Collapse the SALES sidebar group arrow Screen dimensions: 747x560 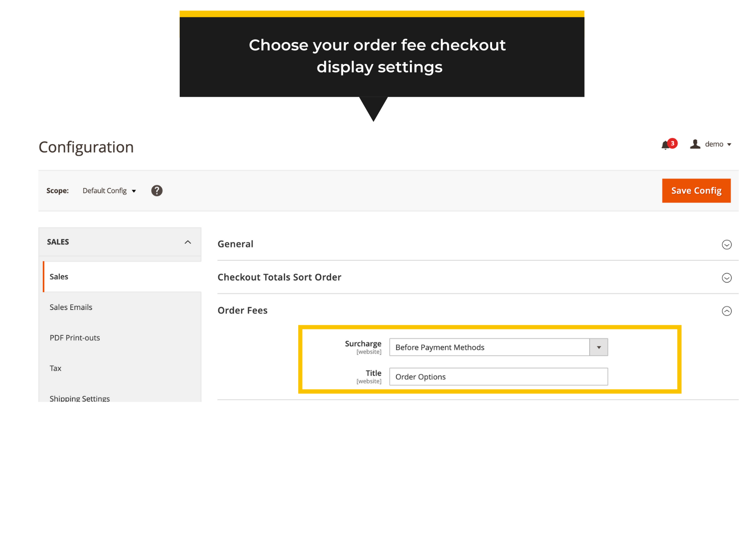(188, 242)
